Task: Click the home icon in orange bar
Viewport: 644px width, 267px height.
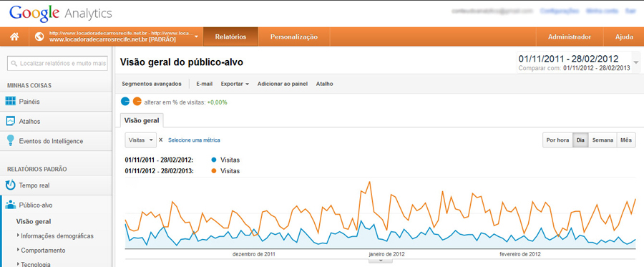Action: point(14,37)
